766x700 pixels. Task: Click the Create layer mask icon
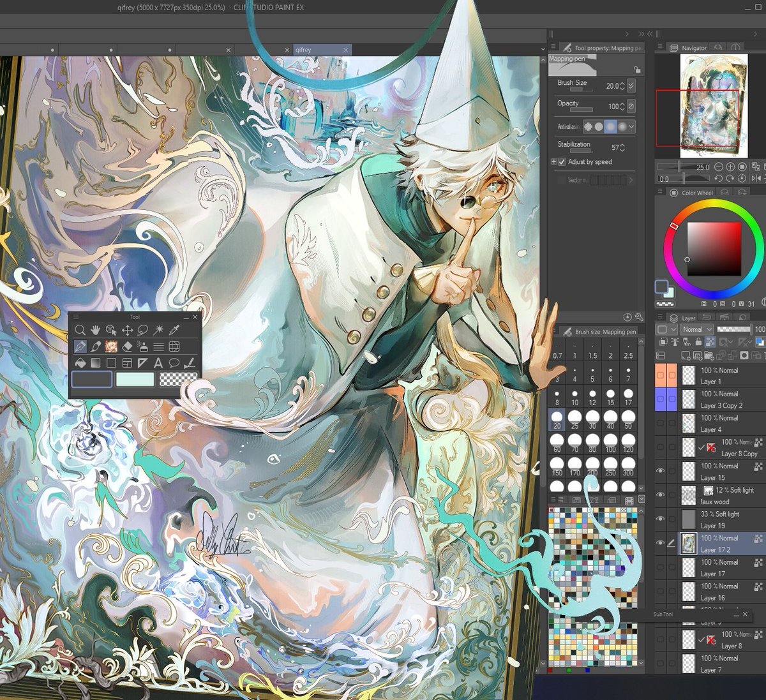click(744, 355)
